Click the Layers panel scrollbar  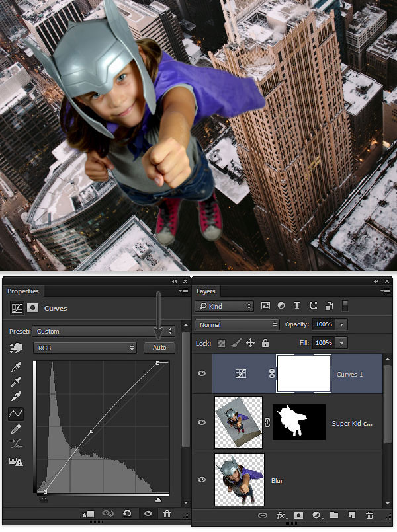[x=387, y=404]
